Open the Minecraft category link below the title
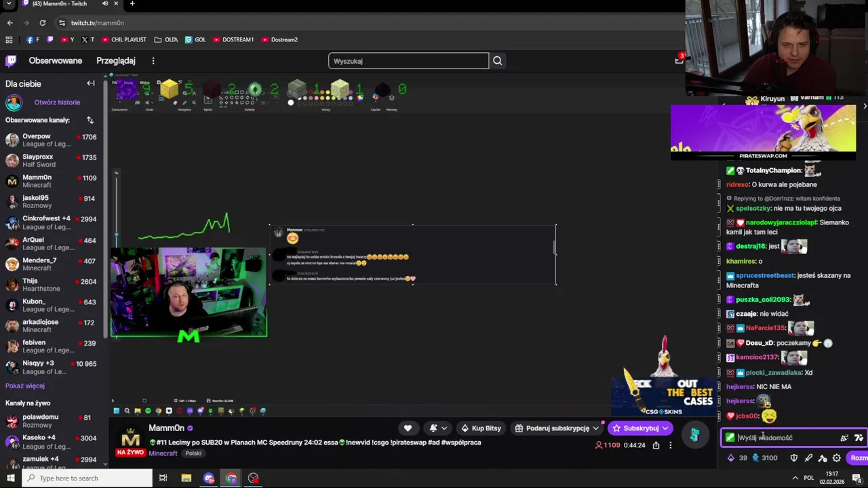This screenshot has height=488, width=868. [x=163, y=453]
